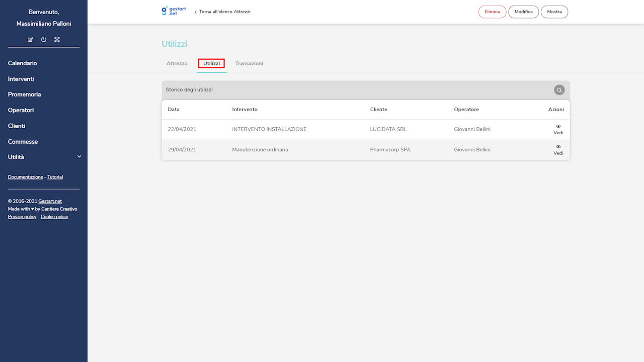Toggle fullscreen with the expand arrows icon

pyautogui.click(x=57, y=40)
